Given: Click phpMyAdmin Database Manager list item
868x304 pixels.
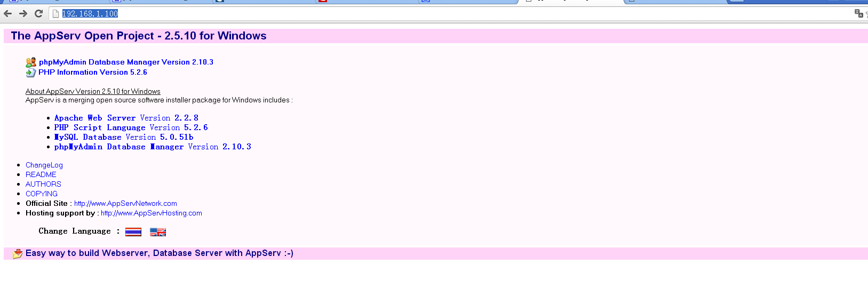Looking at the screenshot, I should (153, 147).
